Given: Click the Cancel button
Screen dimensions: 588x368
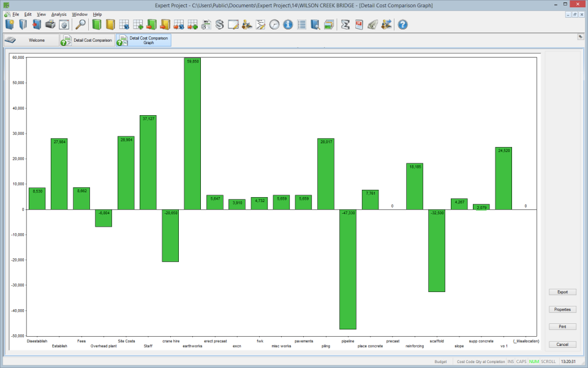Looking at the screenshot, I should point(562,344).
